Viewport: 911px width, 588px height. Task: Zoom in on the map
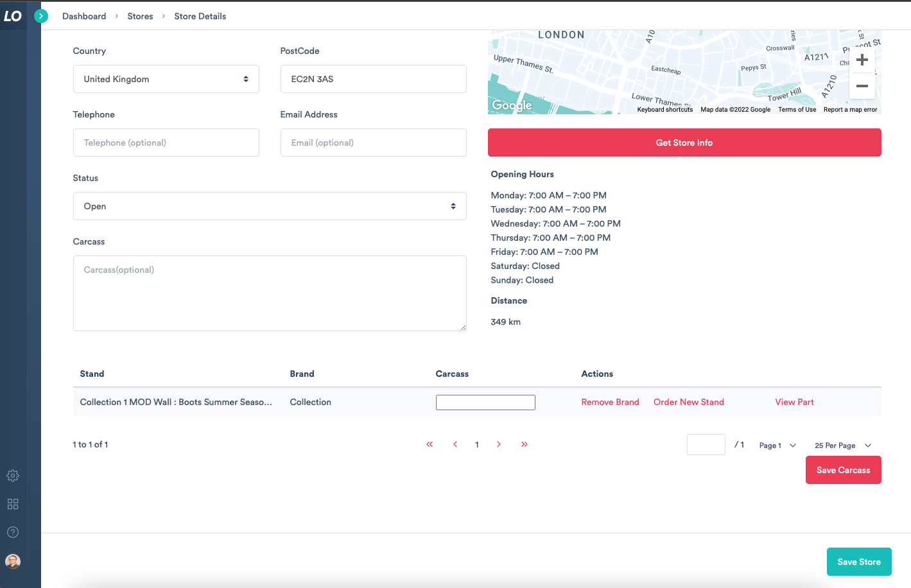(862, 60)
